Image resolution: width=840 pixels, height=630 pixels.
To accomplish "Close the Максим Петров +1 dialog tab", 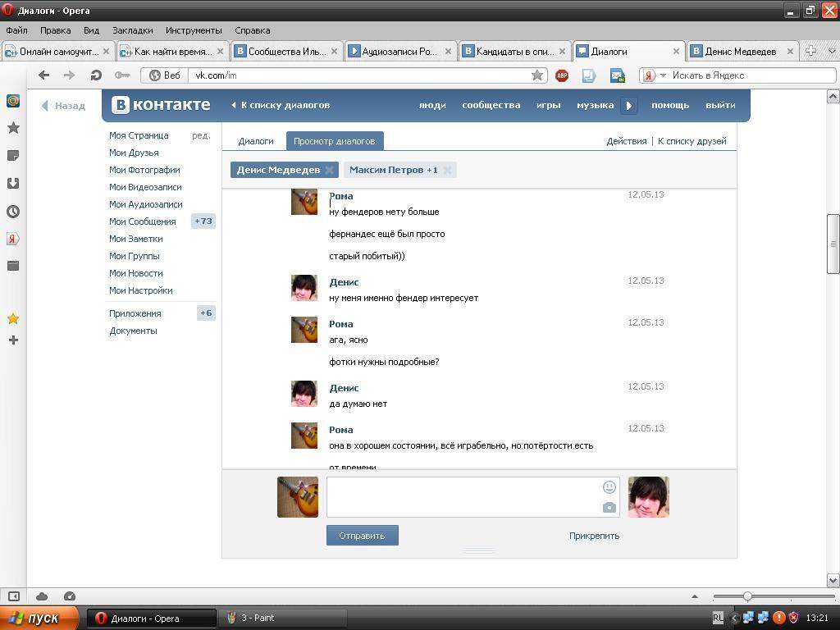I will [x=447, y=170].
